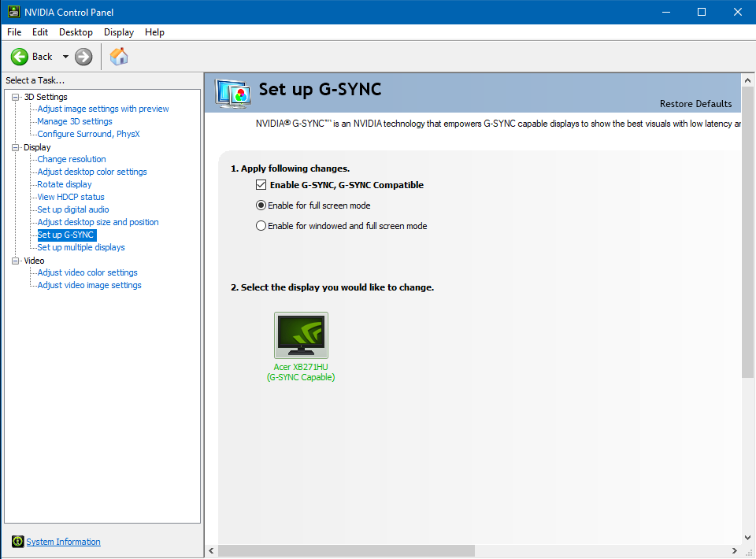The image size is (756, 559).
Task: Open Adjust image settings with preview
Action: point(103,109)
